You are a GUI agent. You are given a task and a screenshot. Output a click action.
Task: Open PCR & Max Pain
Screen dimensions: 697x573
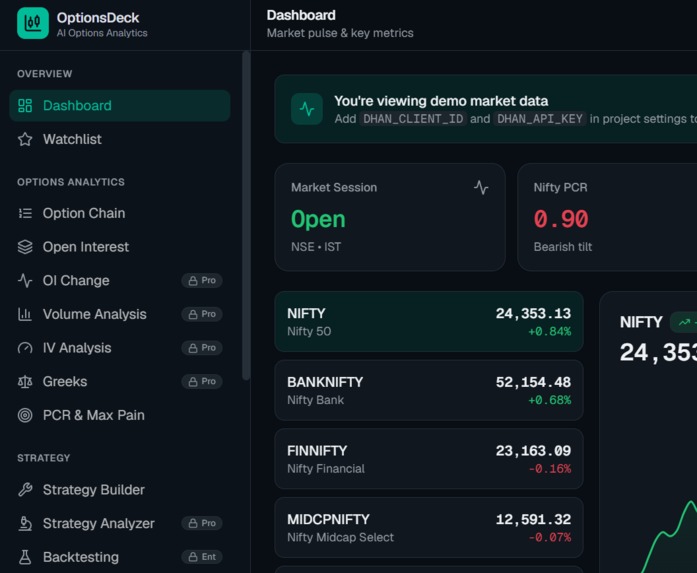(x=120, y=415)
